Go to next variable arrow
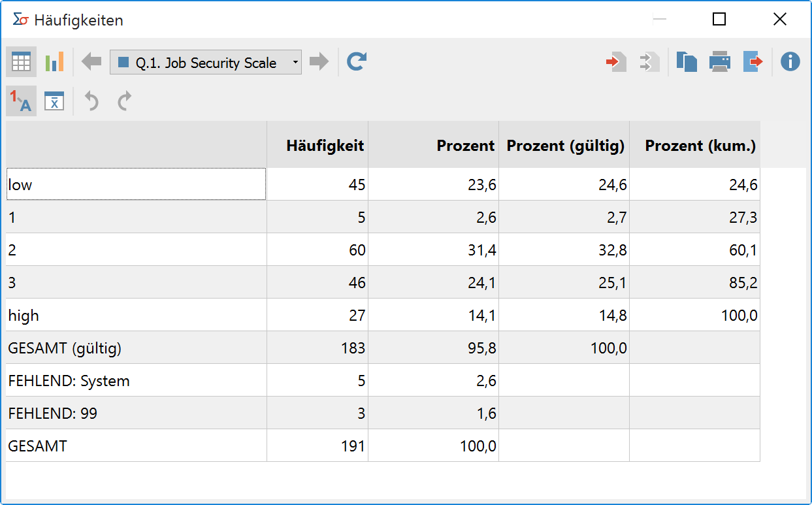Viewport: 812px width, 505px height. pos(319,62)
